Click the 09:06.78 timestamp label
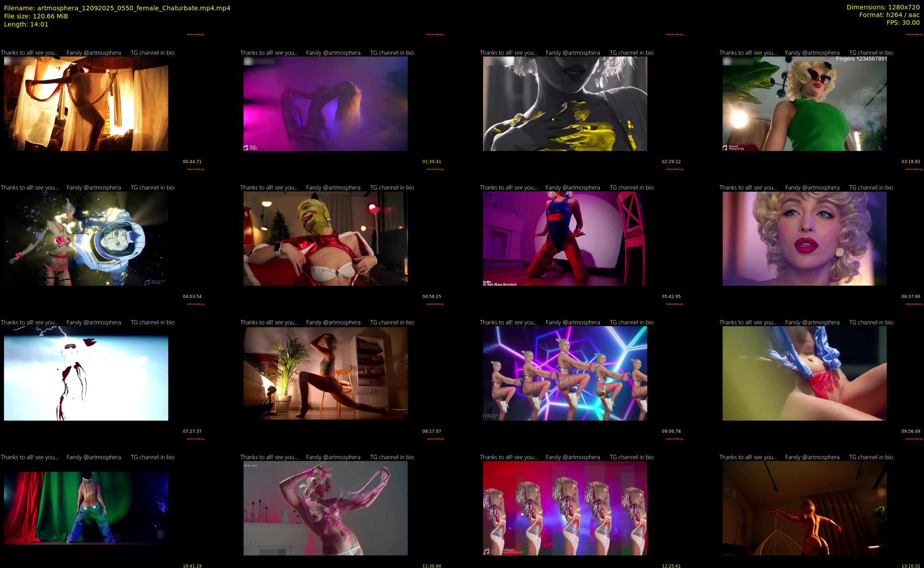The height and width of the screenshot is (568, 924). coord(671,431)
